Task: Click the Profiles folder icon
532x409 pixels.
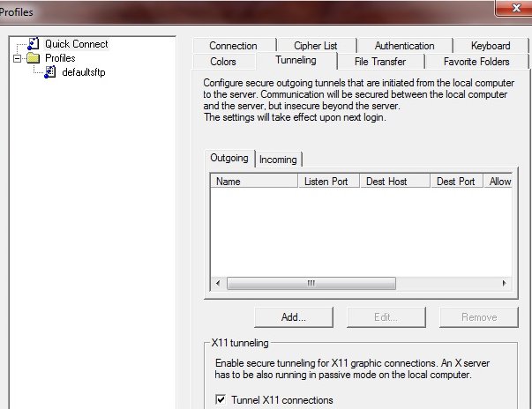Action: point(33,58)
